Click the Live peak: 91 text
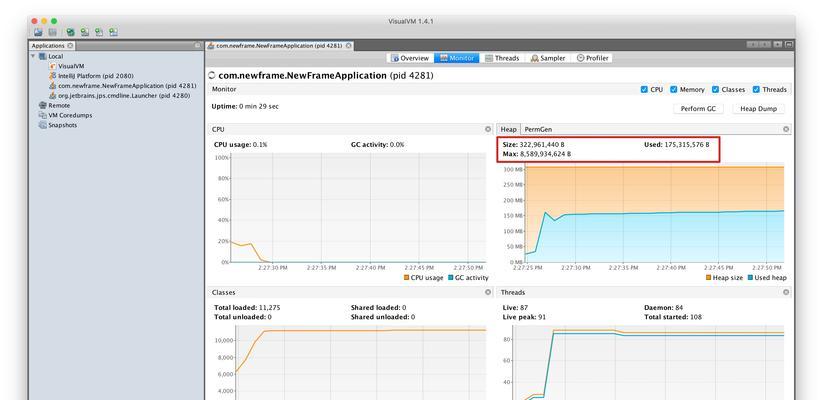This screenshot has width=823, height=400. [523, 317]
